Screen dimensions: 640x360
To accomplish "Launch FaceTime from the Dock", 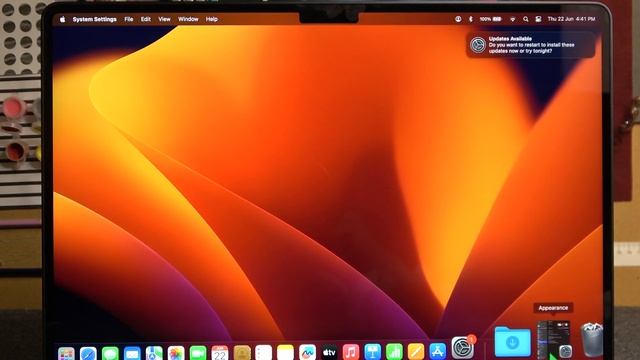I will (198, 353).
